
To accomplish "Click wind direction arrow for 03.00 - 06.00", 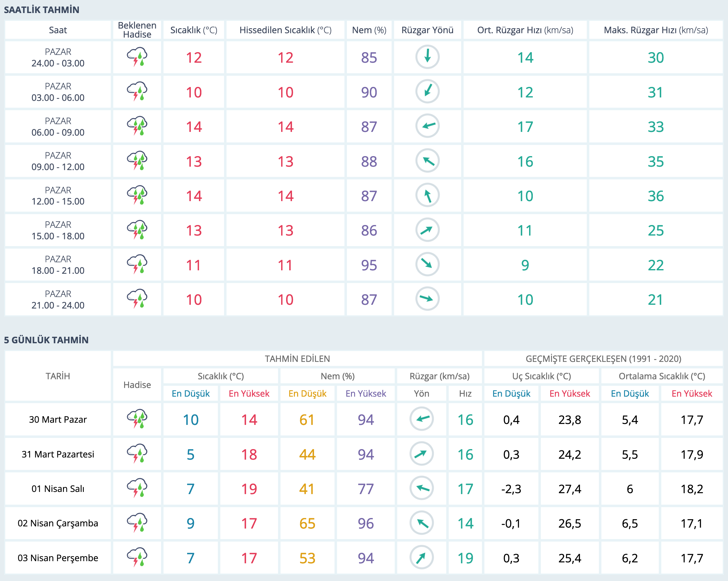I will [x=427, y=92].
